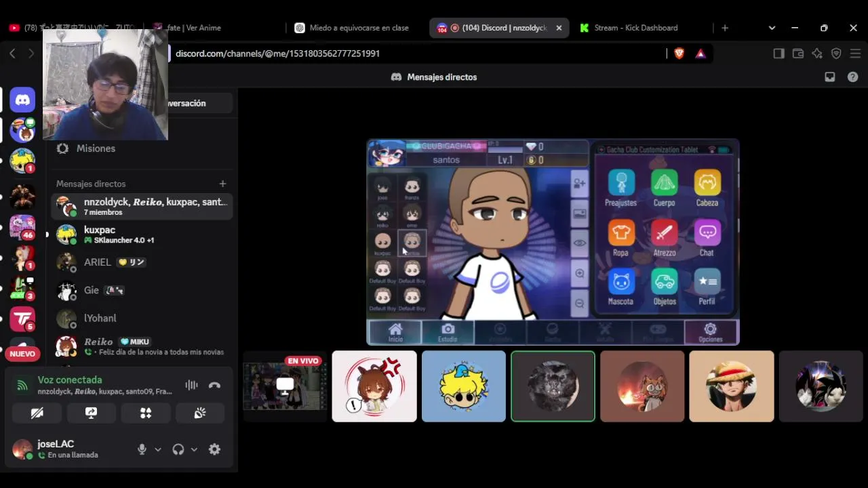Open the ARIEL direct message
This screenshot has height=488, width=868.
click(142, 262)
